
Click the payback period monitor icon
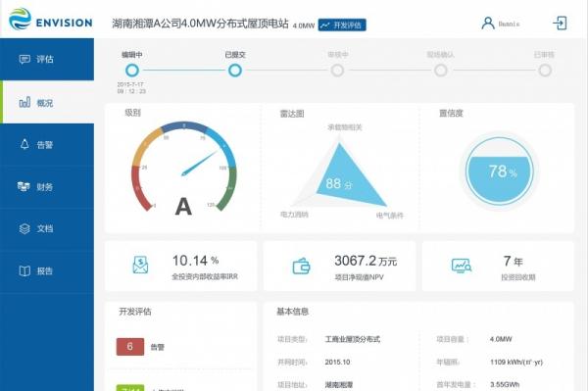click(462, 266)
